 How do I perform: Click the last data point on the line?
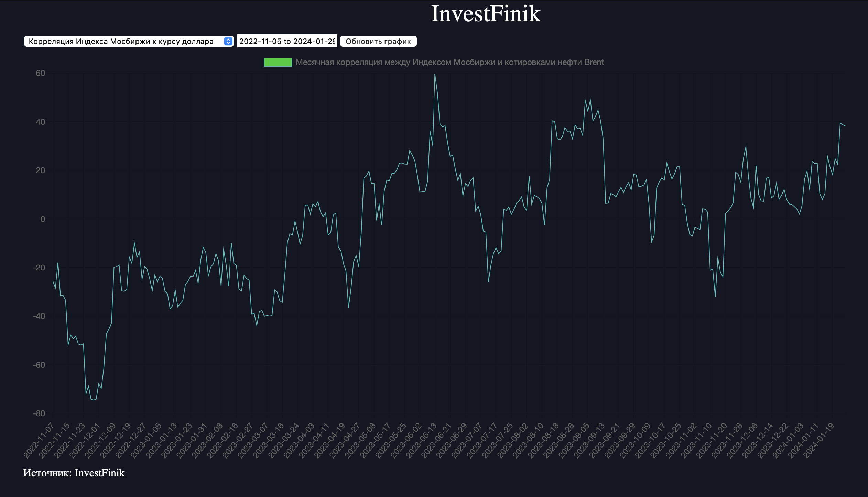(x=845, y=126)
